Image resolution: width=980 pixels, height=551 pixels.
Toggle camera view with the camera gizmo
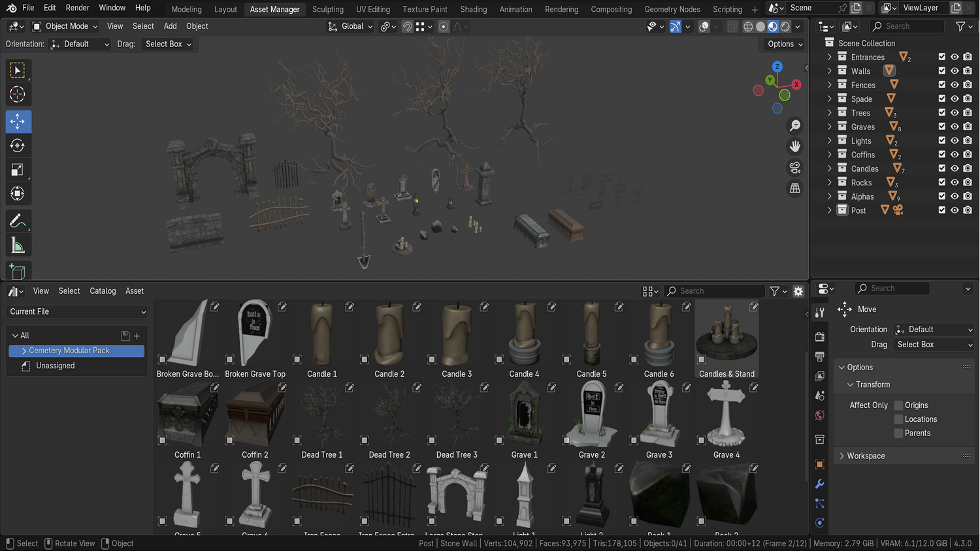[x=795, y=167]
